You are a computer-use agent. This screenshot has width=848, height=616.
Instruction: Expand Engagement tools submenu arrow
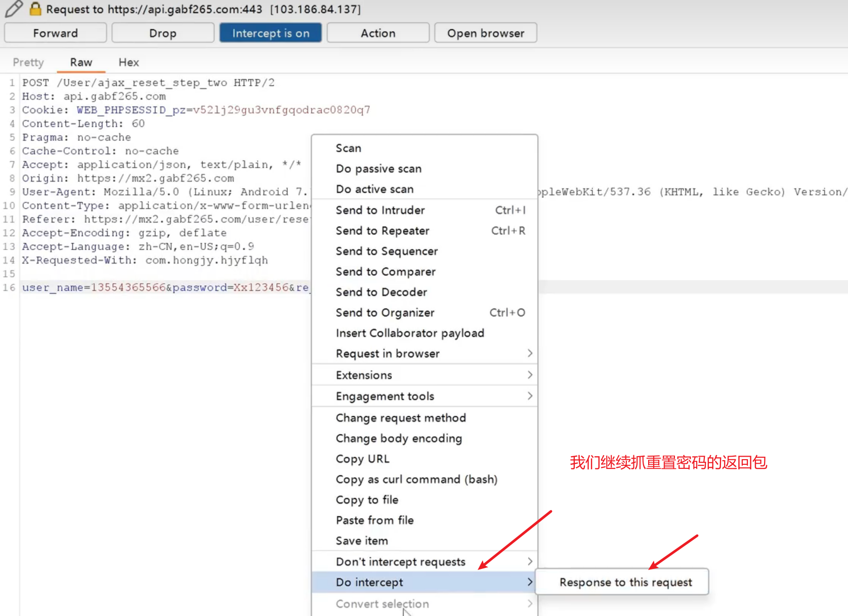tap(530, 396)
